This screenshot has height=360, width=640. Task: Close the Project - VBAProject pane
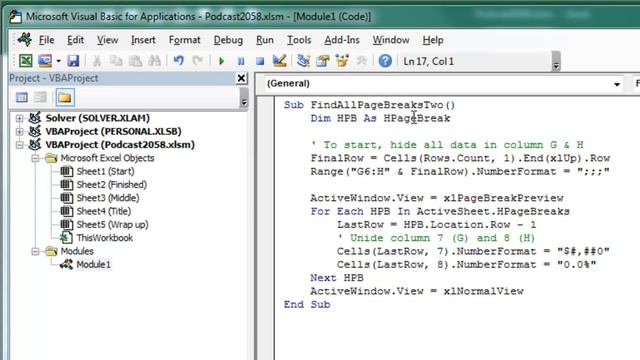click(241, 78)
